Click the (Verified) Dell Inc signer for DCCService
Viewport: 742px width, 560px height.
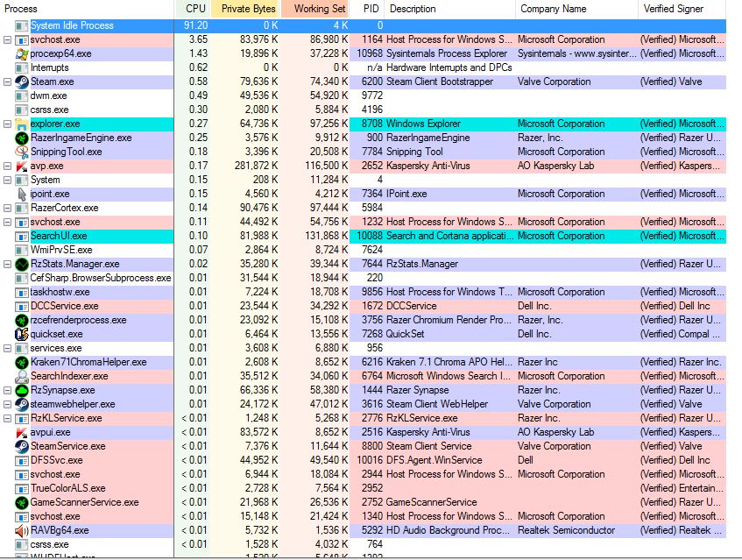[x=675, y=306]
